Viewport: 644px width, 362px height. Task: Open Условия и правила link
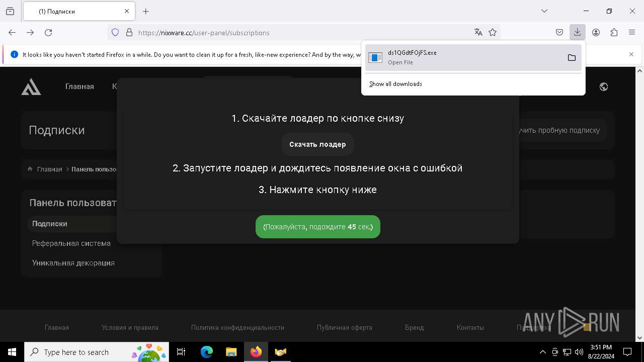[130, 327]
